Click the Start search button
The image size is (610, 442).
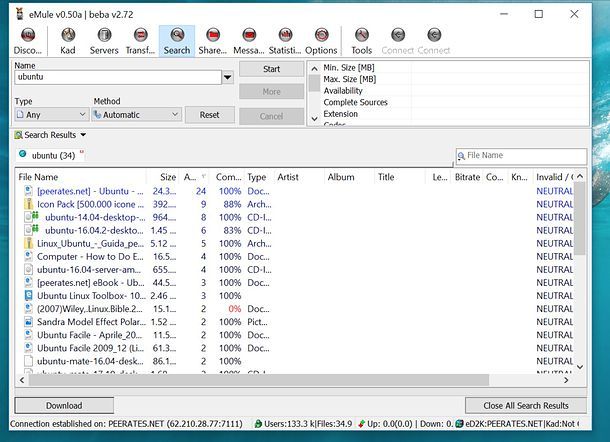coord(272,69)
